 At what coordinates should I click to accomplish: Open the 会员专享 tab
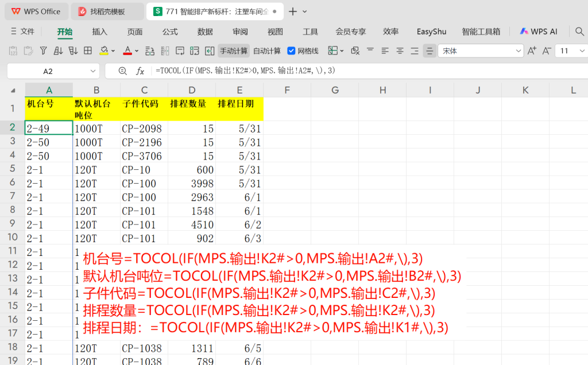click(x=351, y=32)
